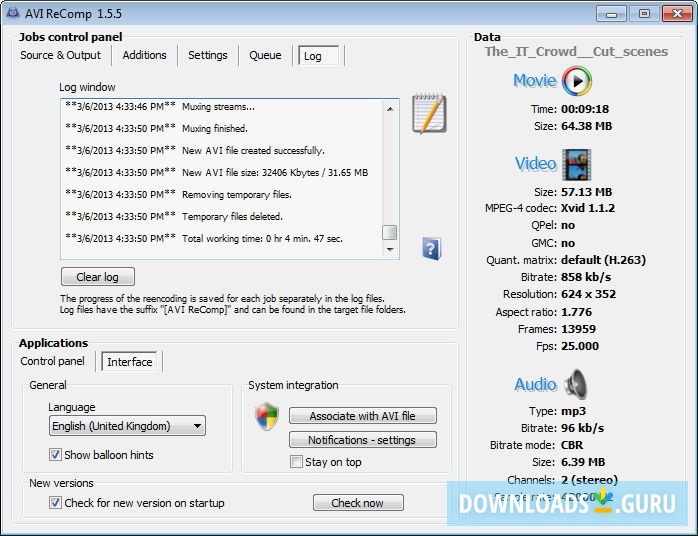Click the bitrate mode CBR value
The width and height of the screenshot is (698, 536).
click(572, 445)
